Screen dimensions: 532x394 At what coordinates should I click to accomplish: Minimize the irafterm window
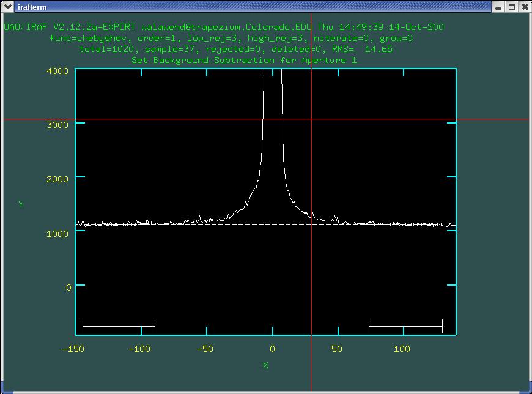click(498, 7)
